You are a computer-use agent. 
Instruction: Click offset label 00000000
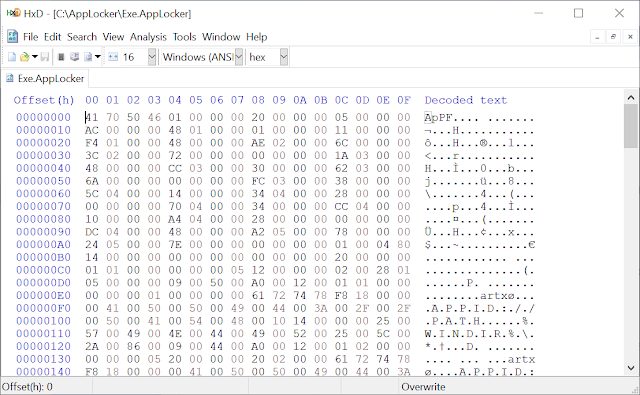(43, 118)
